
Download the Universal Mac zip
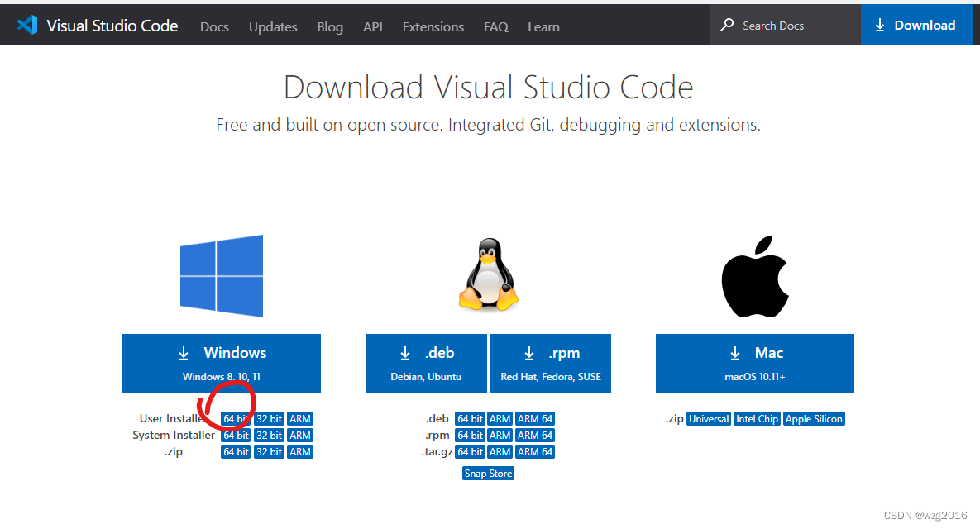pyautogui.click(x=708, y=418)
